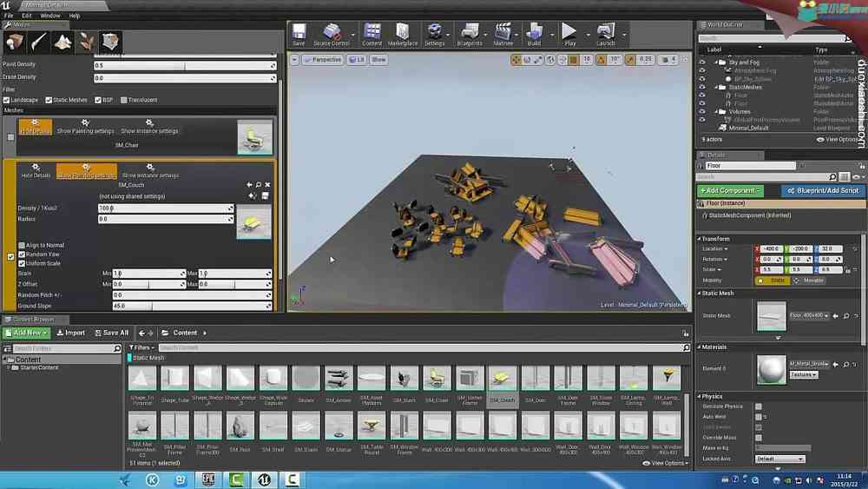Open the Lit view mode dropdown
This screenshot has height=489, width=868.
click(x=357, y=60)
